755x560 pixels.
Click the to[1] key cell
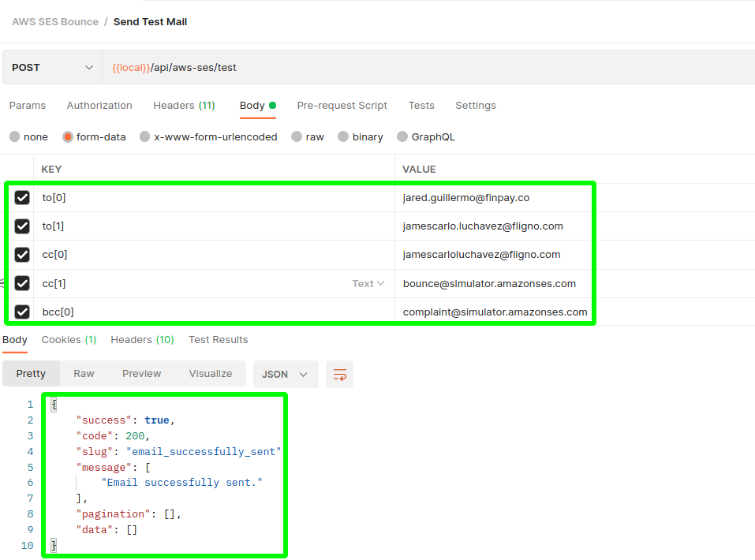(215, 226)
